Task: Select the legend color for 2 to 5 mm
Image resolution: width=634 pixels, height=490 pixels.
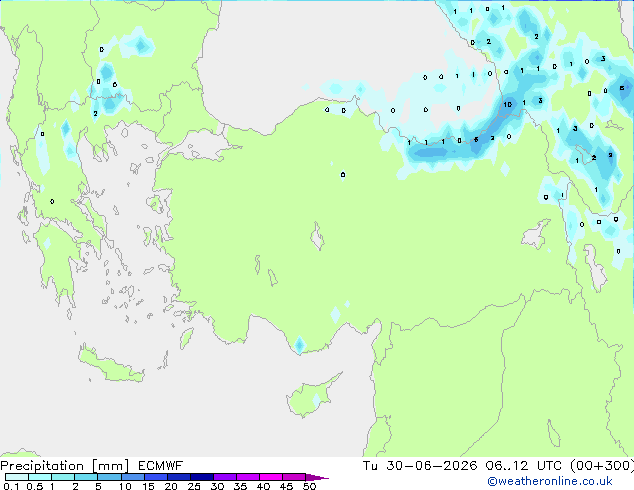Action: click(86, 477)
